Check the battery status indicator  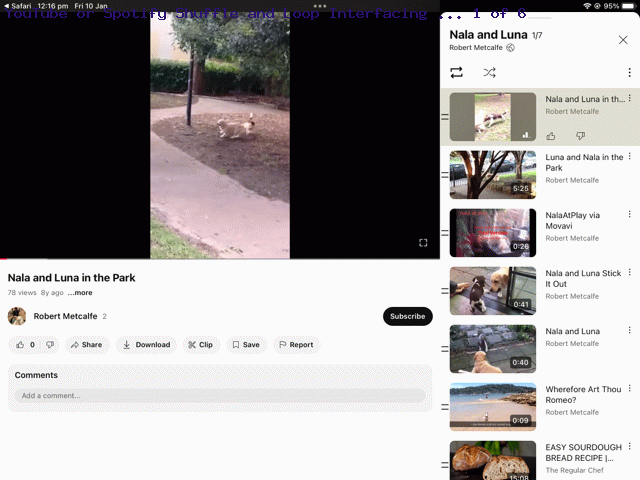629,6
